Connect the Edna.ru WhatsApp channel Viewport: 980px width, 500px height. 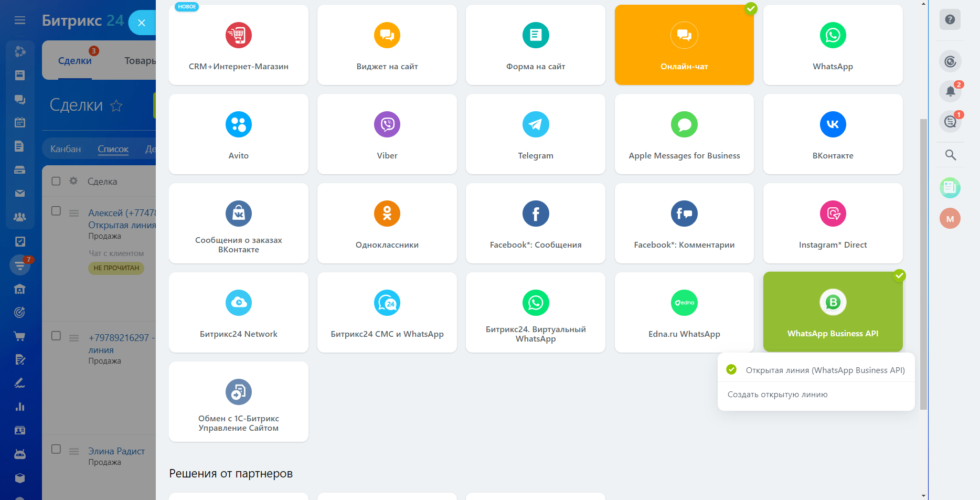684,312
